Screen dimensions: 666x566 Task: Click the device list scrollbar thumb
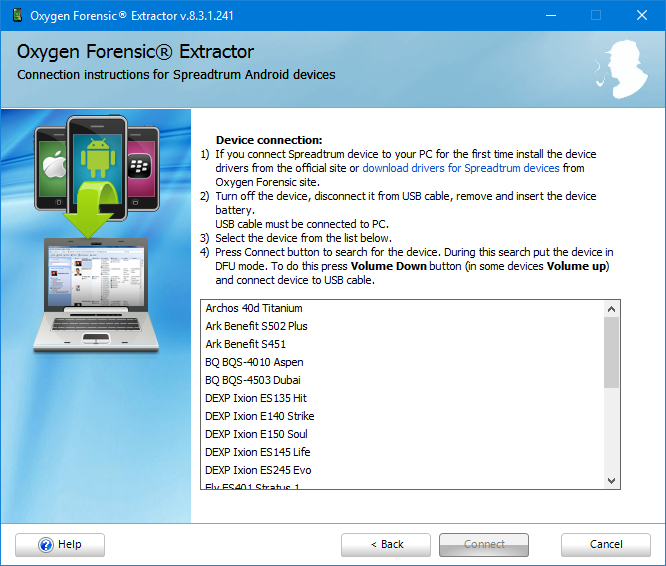[612, 353]
